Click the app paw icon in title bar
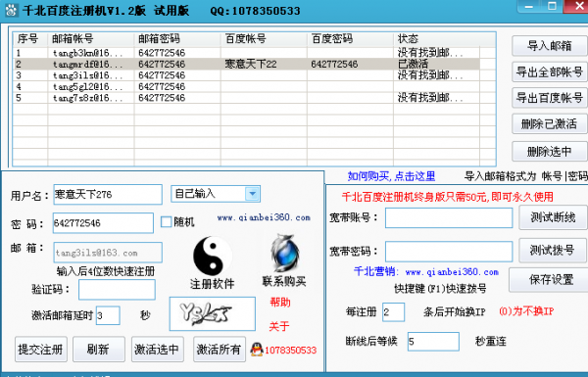 click(11, 10)
